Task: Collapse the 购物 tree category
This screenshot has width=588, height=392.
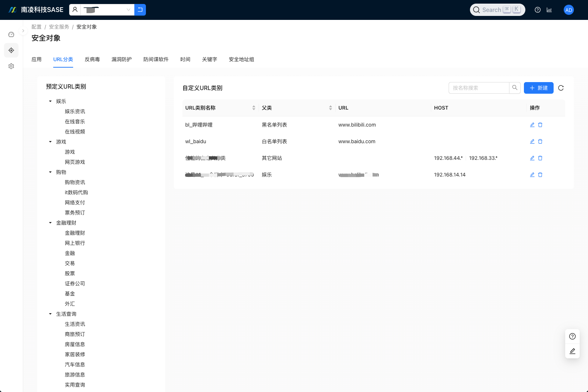Action: pyautogui.click(x=50, y=172)
